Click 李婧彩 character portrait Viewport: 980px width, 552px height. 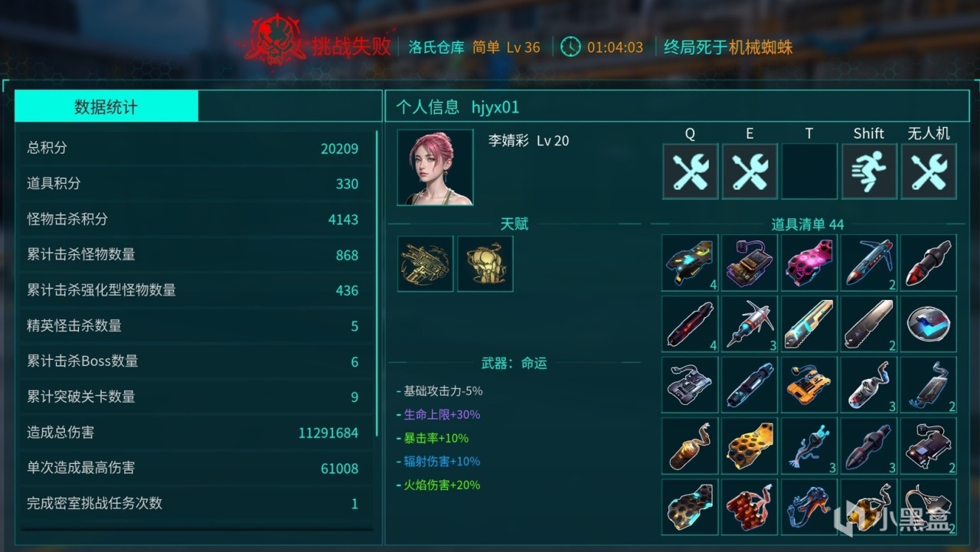(435, 168)
